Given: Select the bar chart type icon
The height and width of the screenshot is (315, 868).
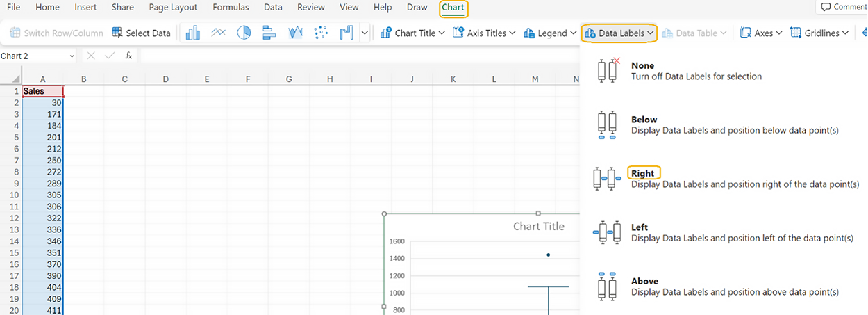Looking at the screenshot, I should [269, 33].
